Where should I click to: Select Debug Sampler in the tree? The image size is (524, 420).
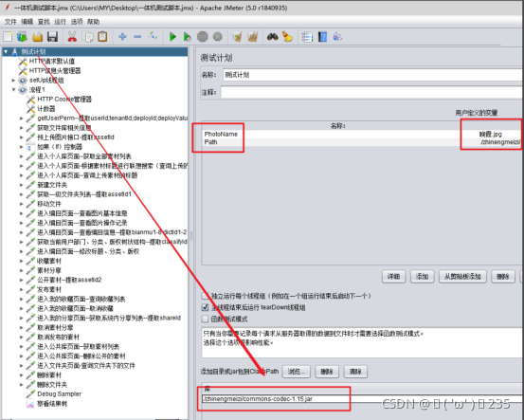59,393
